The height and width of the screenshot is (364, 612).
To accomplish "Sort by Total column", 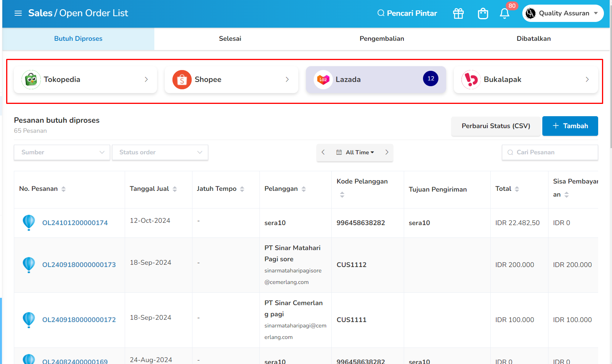I will (517, 189).
